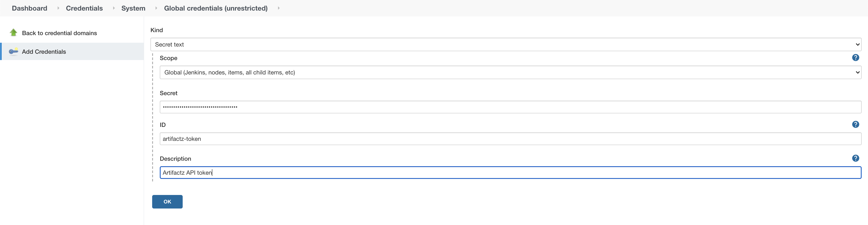Click the green up-arrow icon in sidebar

[14, 33]
